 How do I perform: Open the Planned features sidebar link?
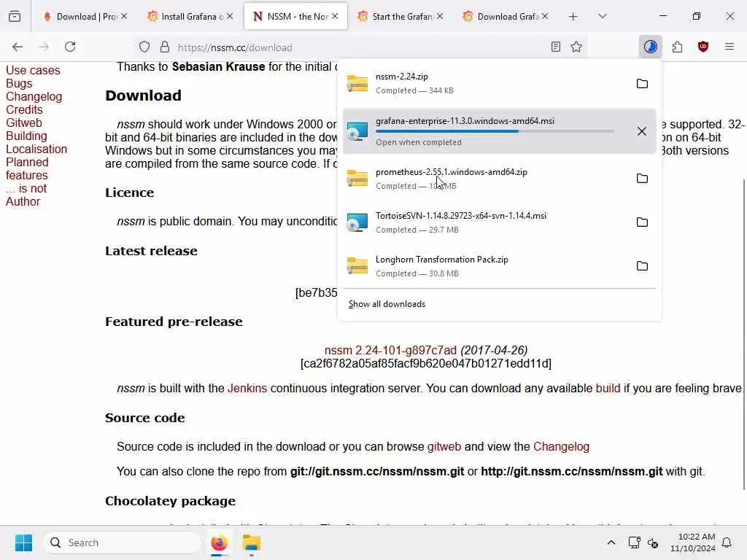tap(27, 169)
